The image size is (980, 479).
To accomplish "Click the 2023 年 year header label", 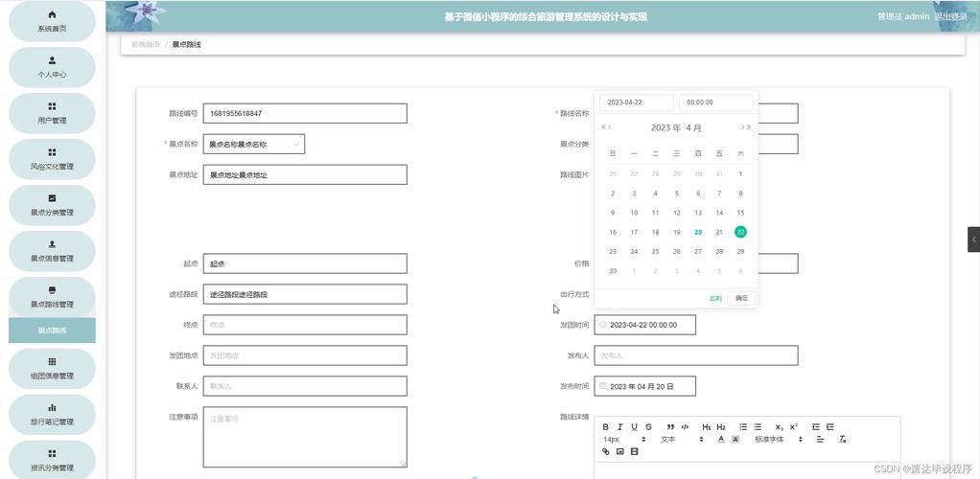I will coord(665,127).
